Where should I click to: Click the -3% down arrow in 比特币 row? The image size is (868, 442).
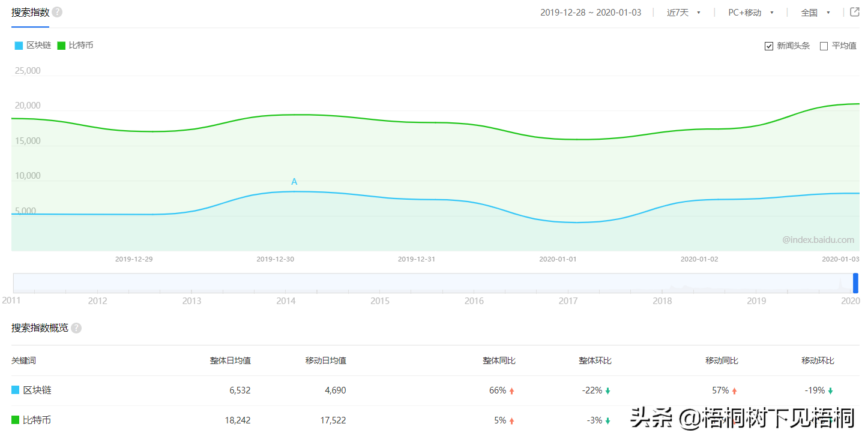pyautogui.click(x=607, y=421)
